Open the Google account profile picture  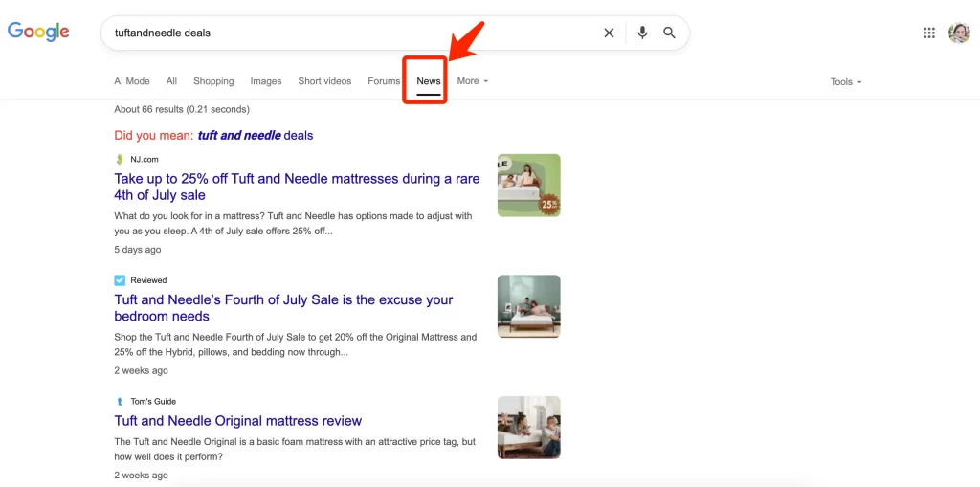(x=959, y=33)
